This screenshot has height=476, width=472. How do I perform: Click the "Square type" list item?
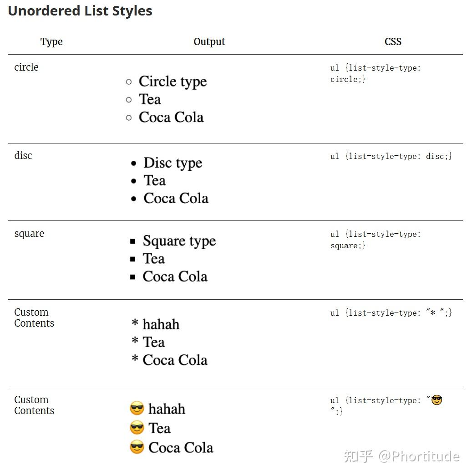179,241
